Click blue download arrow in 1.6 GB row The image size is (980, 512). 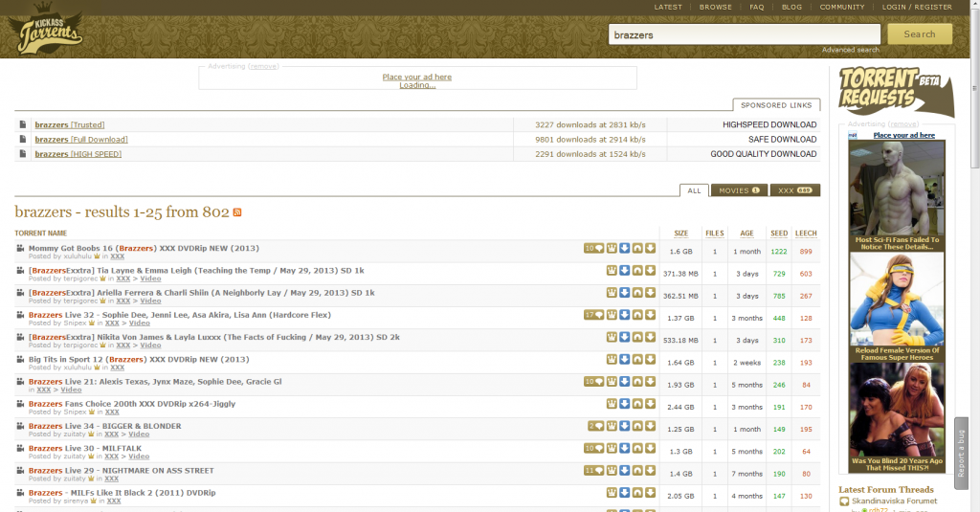tap(624, 248)
